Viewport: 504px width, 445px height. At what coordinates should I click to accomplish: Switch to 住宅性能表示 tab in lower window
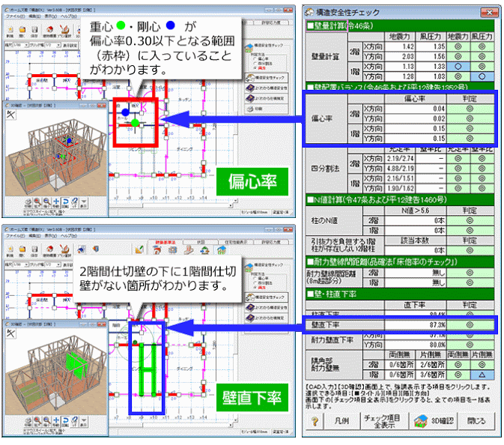coord(235,242)
